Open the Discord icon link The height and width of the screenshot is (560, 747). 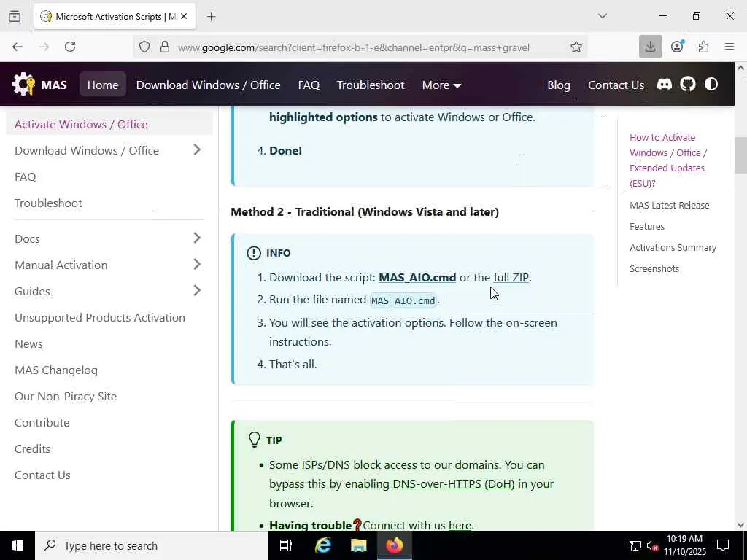click(664, 85)
